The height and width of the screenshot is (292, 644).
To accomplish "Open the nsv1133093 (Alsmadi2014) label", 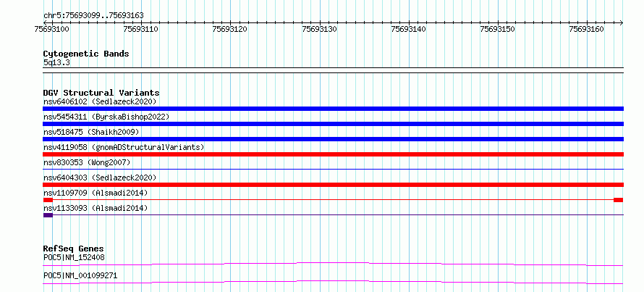I will (x=96, y=208).
